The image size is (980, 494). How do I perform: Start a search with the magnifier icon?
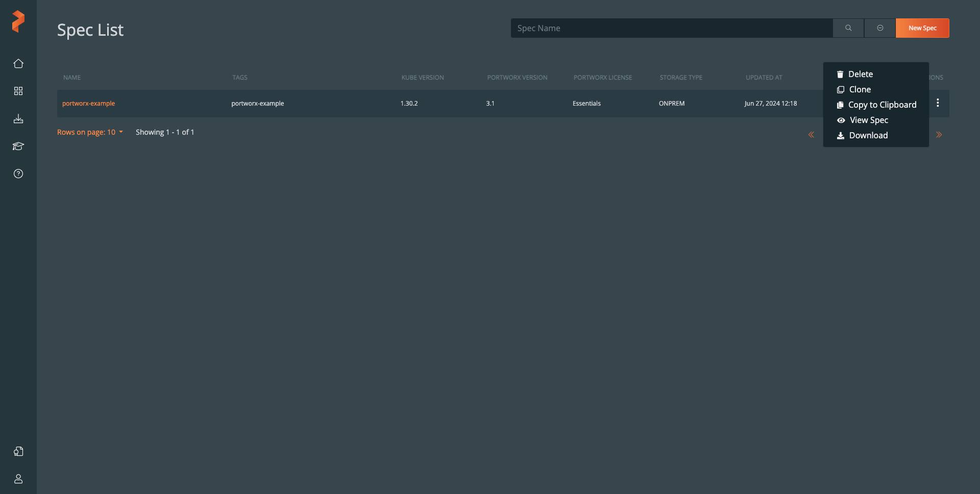tap(848, 28)
